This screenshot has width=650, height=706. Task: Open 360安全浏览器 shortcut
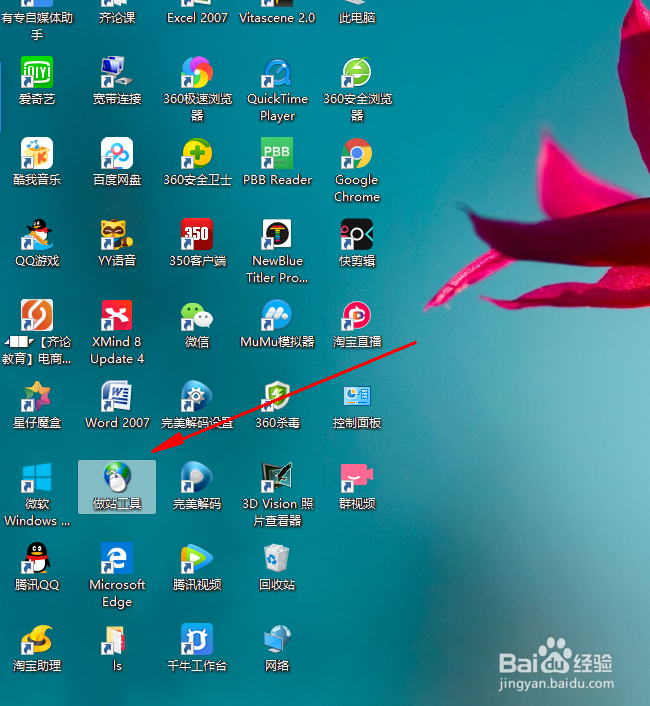(x=357, y=72)
